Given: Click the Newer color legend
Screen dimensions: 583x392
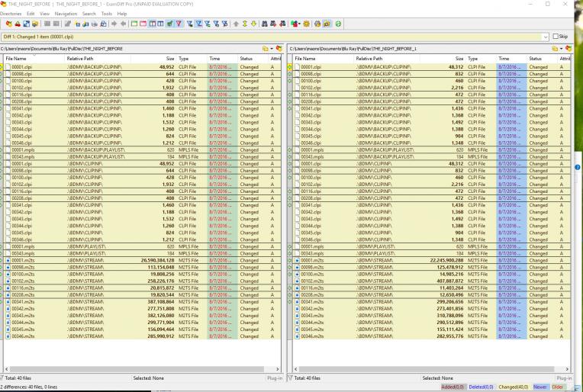Looking at the screenshot, I should [540, 387].
